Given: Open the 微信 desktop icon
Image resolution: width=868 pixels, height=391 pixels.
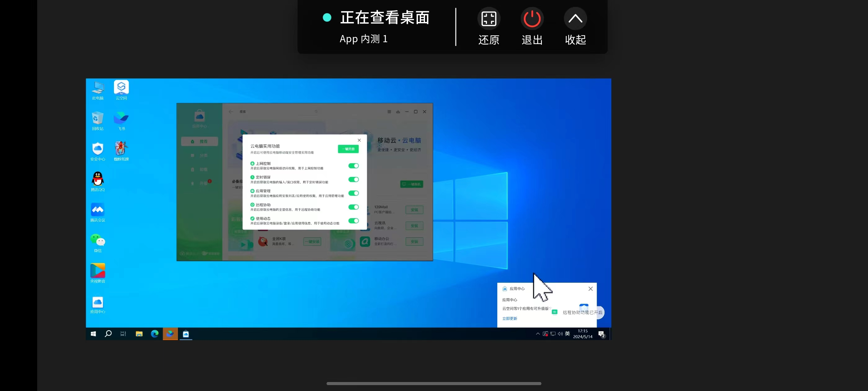Looking at the screenshot, I should click(x=98, y=240).
